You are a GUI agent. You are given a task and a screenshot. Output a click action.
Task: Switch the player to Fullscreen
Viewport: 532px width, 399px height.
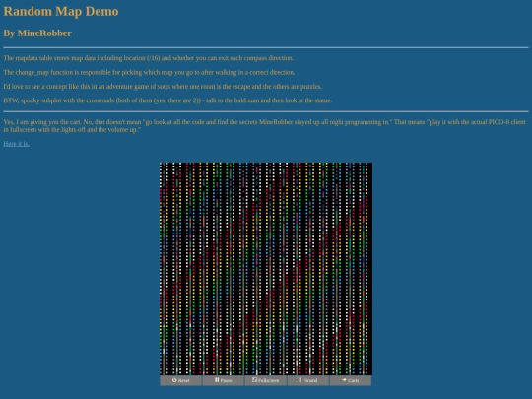[266, 380]
